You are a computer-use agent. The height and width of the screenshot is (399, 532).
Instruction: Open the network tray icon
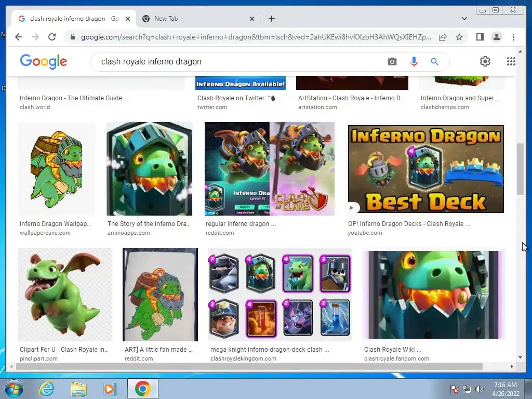(467, 389)
